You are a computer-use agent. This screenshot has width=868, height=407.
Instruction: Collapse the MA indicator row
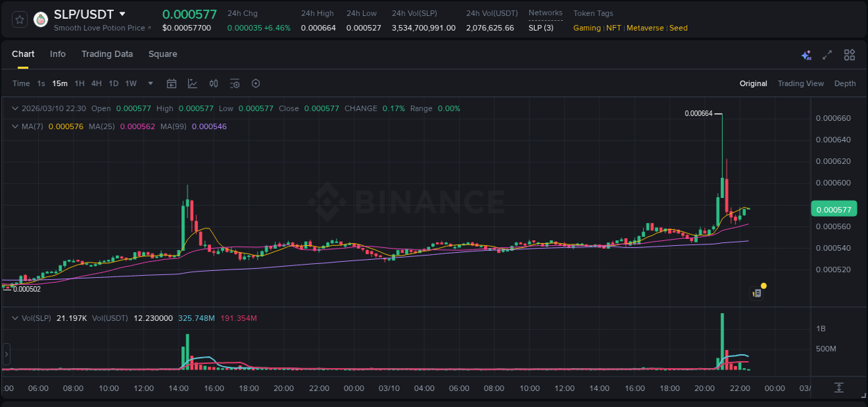(14, 126)
